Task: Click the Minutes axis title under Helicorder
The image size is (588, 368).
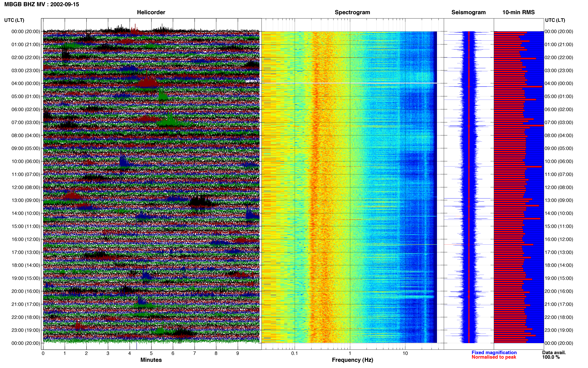Action: tap(151, 360)
